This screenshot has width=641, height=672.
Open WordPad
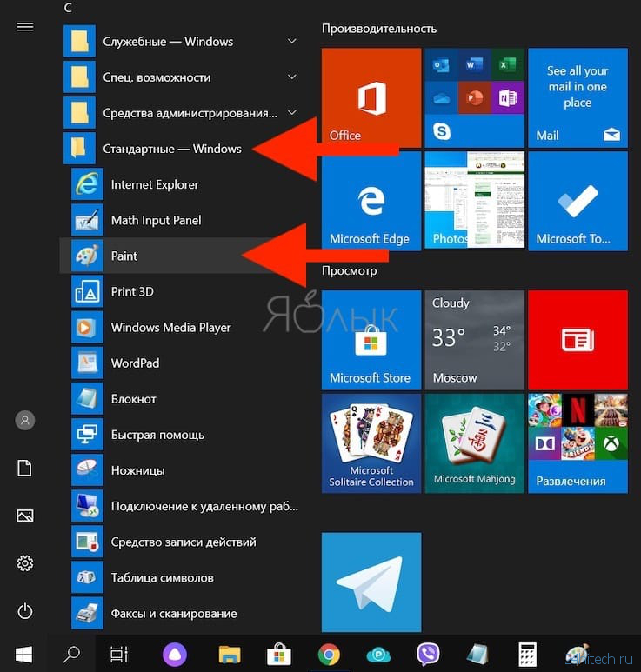[x=182, y=363]
